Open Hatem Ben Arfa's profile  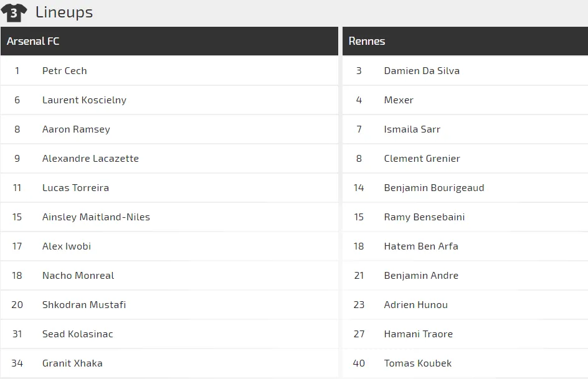pos(421,246)
